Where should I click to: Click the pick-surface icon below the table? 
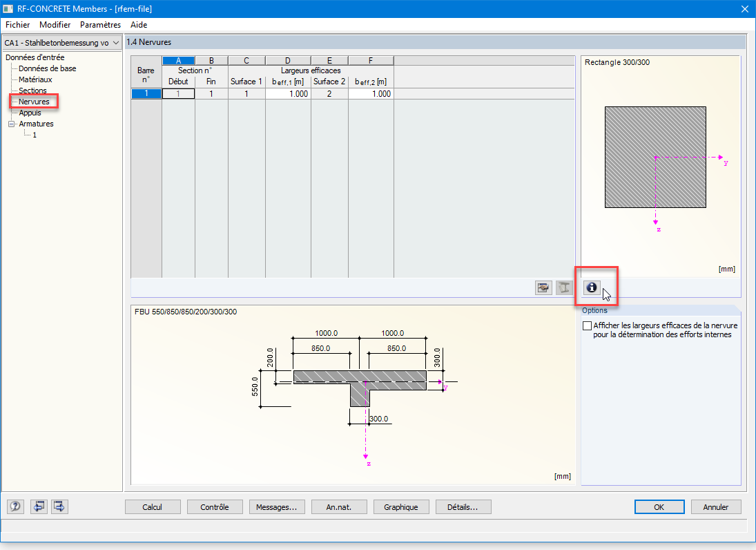tap(543, 288)
